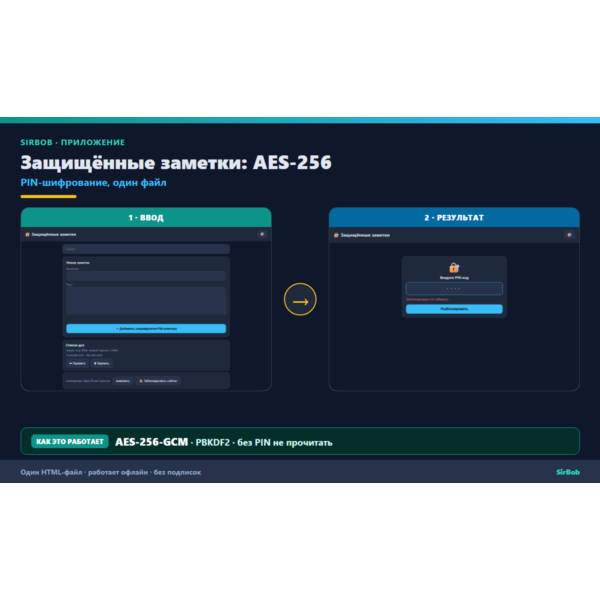
Task: Click the изменить auto-lock timeout button
Action: pos(123,381)
